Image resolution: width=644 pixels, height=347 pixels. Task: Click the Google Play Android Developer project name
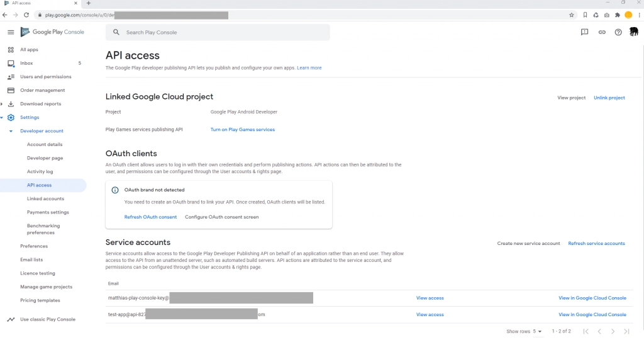pos(243,112)
